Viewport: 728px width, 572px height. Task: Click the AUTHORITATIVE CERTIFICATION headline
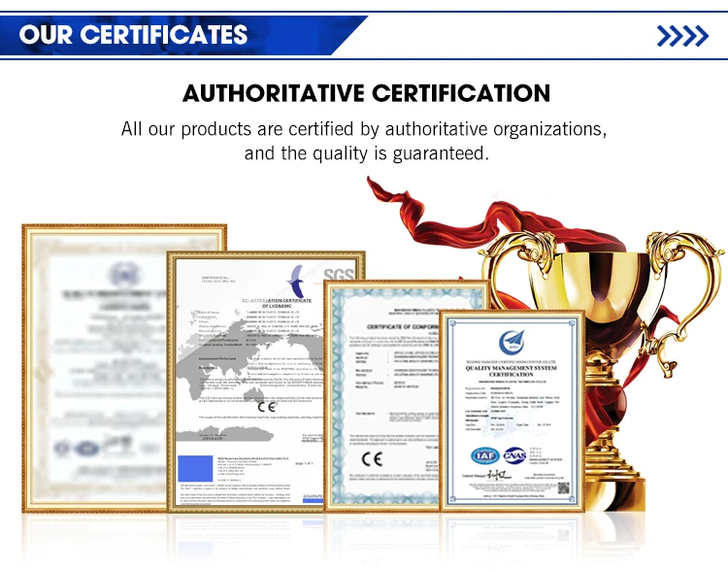click(366, 93)
